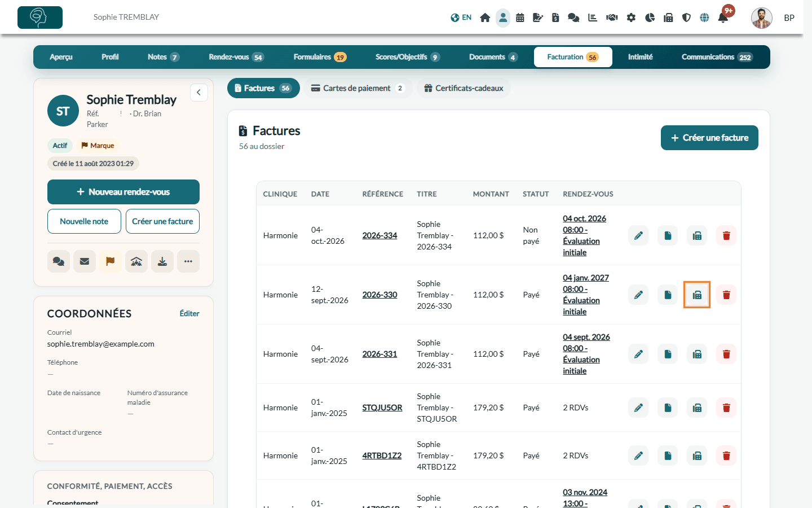
Task: Switch to the Rendez-vous tab
Action: (236, 57)
